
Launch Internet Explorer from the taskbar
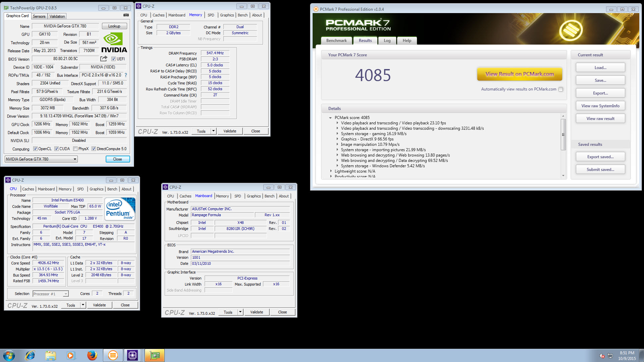tap(30, 355)
